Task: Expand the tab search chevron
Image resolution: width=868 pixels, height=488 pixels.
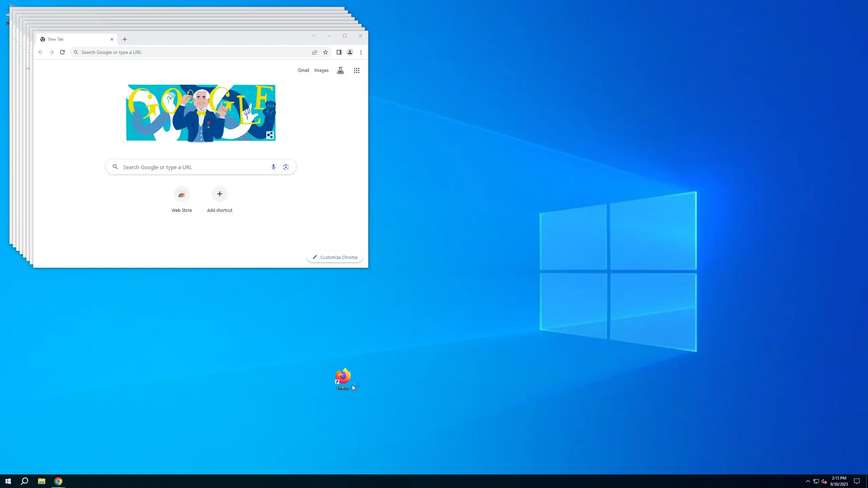Action: point(314,36)
